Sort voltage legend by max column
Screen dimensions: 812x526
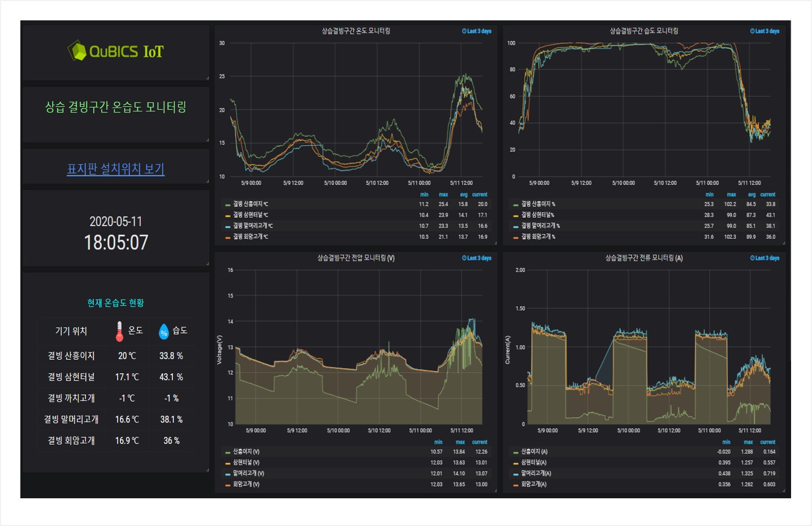[x=460, y=442]
